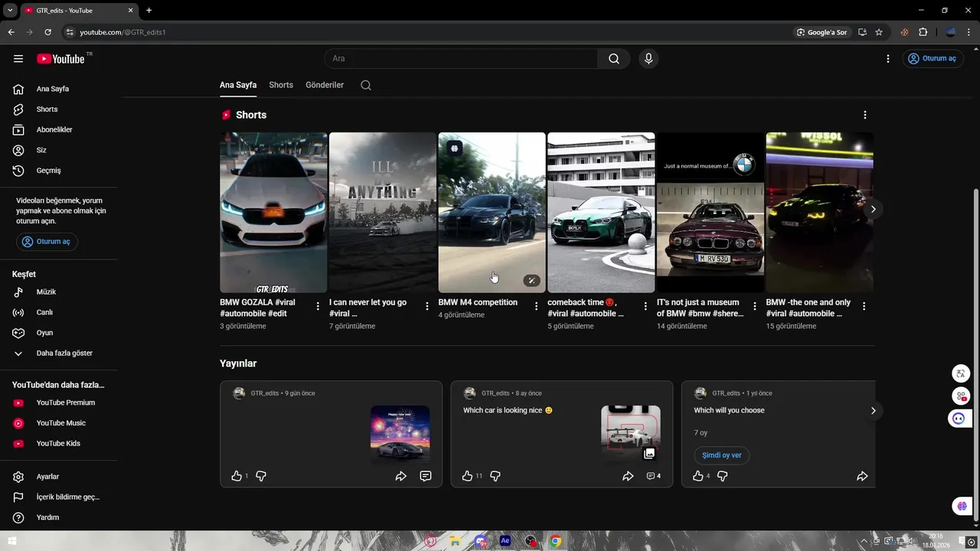The image size is (980, 551).
Task: Open Oyun under Keşfet
Action: click(59, 333)
